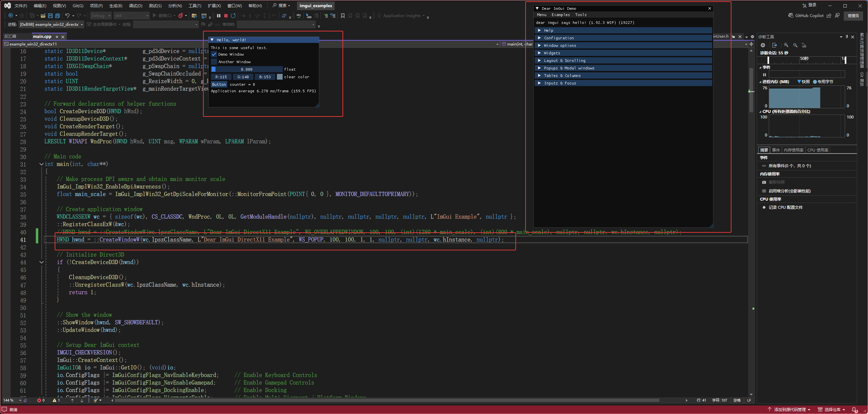This screenshot has height=414, width=868.
Task: Click the R:115 color value field
Action: (x=221, y=77)
